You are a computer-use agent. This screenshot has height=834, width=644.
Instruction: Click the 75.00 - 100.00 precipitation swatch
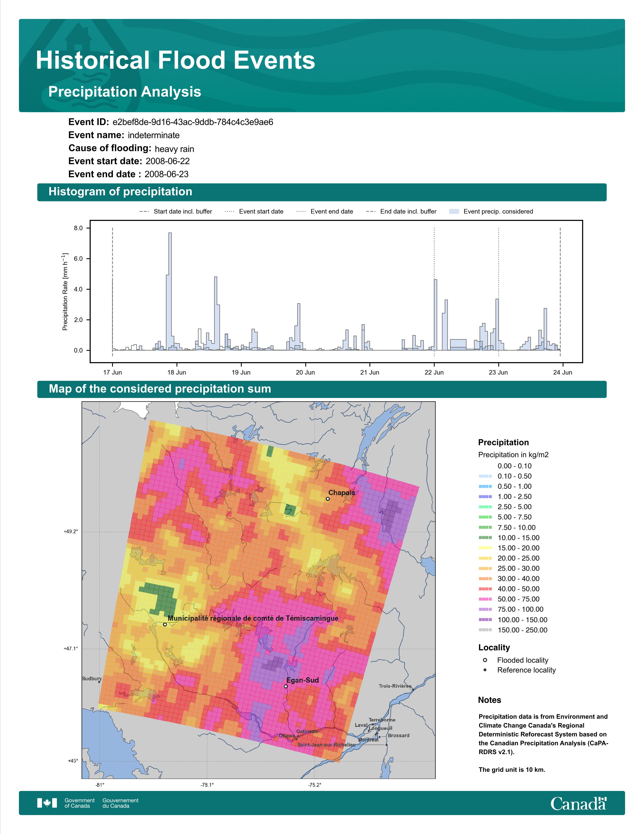[x=485, y=610]
